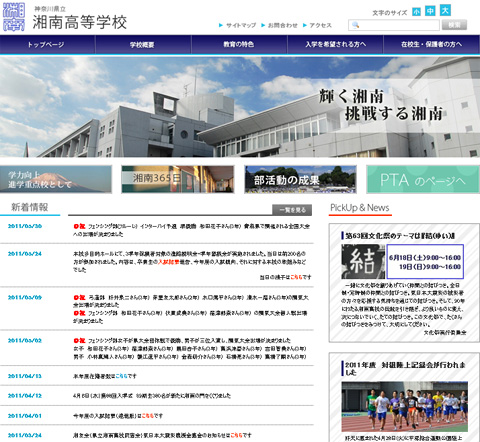This screenshot has height=442, width=480.
Task: Open the PTA のページへ banner
Action: (x=423, y=179)
